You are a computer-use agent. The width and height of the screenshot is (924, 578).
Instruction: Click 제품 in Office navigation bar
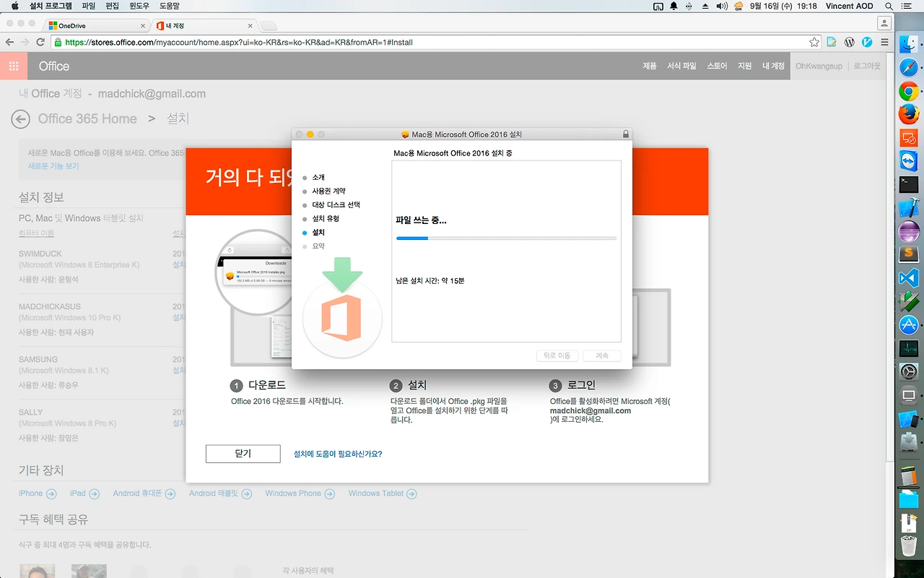point(650,66)
